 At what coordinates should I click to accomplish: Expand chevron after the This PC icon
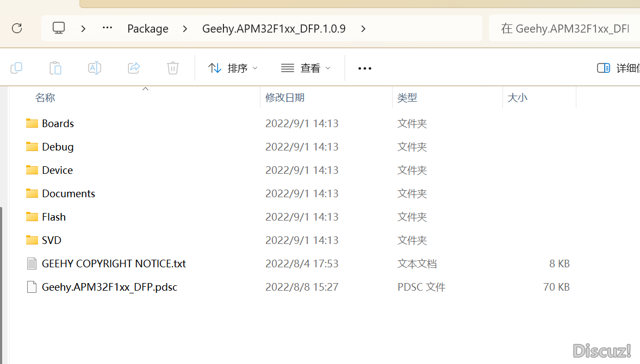(83, 29)
